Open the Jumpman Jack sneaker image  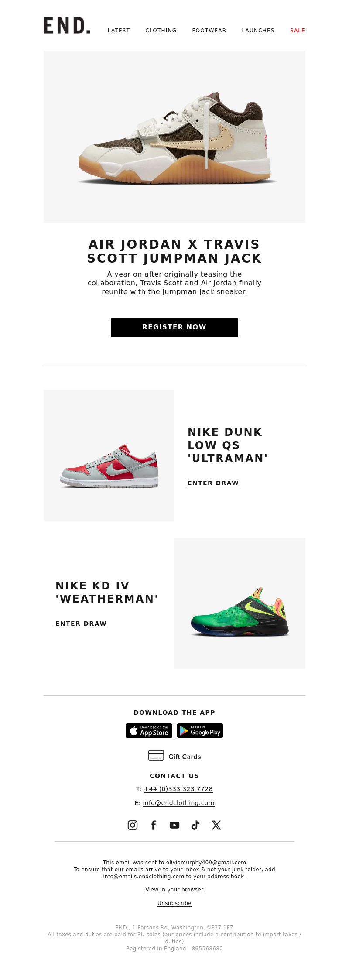(x=174, y=137)
